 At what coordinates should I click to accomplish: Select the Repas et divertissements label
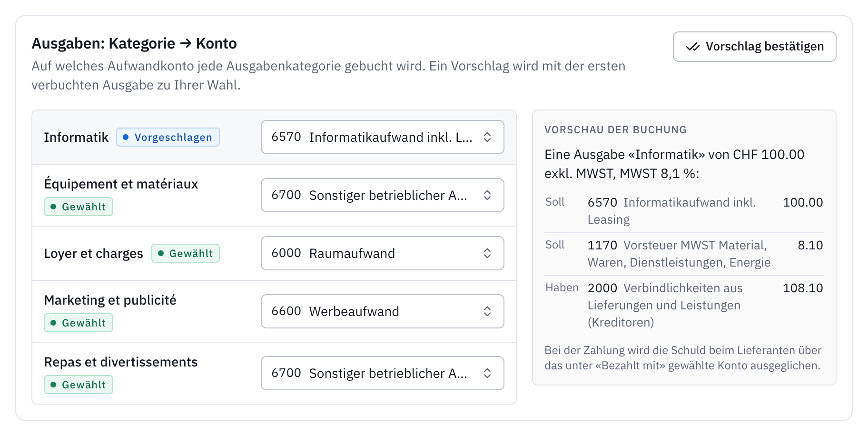tap(120, 362)
